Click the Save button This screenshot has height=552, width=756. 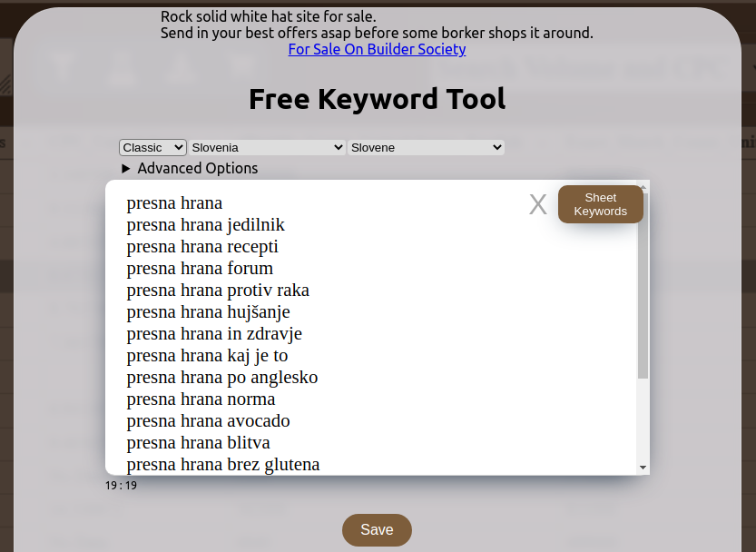[x=377, y=530]
